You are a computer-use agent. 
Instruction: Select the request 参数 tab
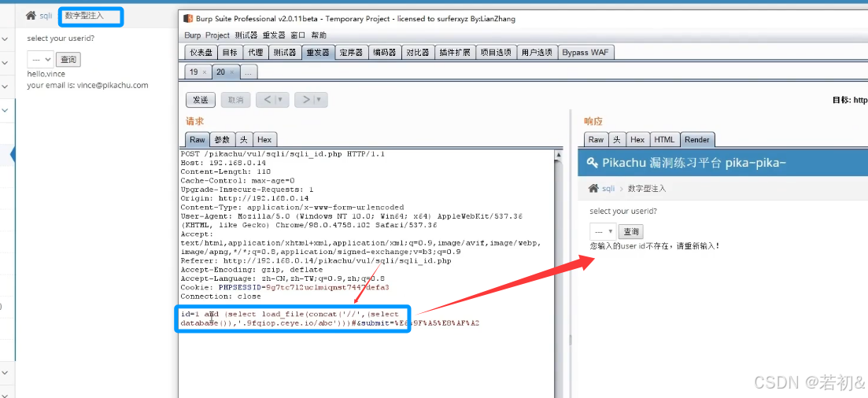[223, 140]
